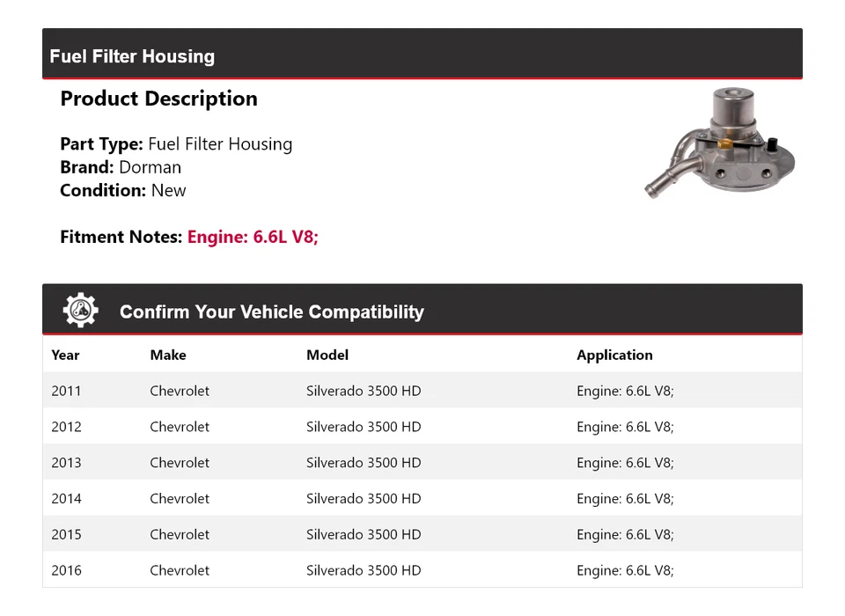Click the Brand: Dorman text
Screen dimensions: 845x616
(x=121, y=167)
